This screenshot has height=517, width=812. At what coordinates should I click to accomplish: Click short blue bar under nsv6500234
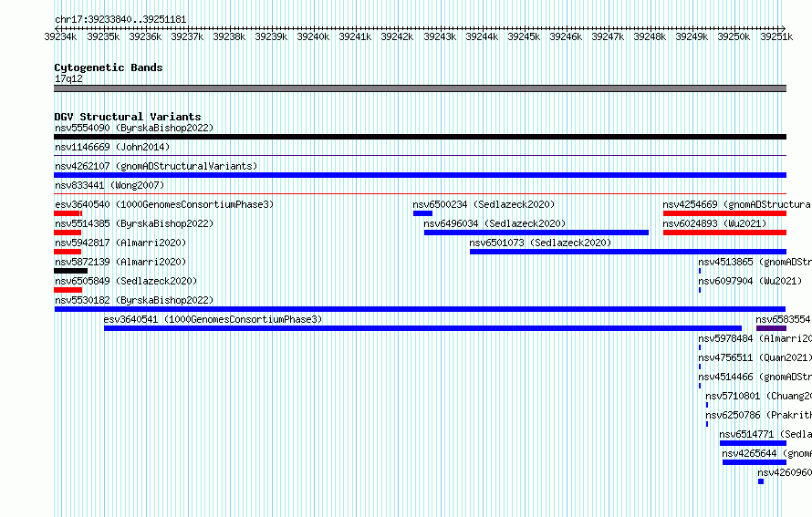click(x=422, y=213)
